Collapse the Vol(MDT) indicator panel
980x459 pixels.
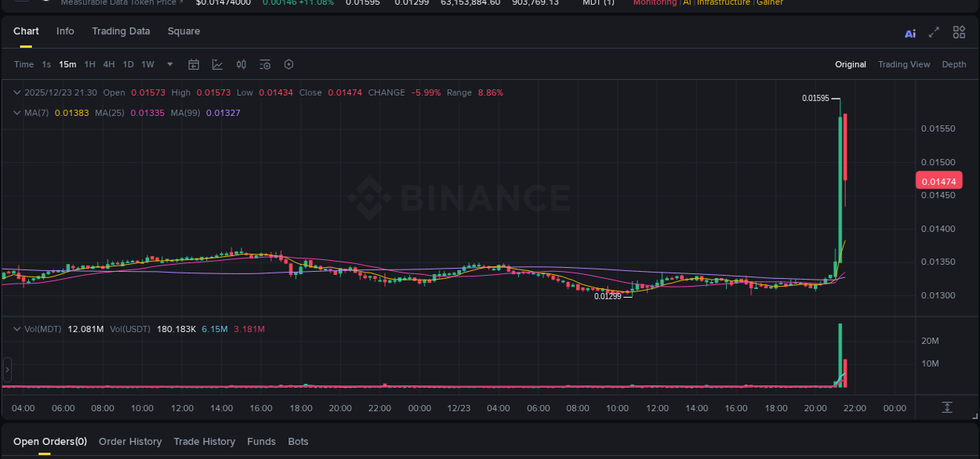pyautogui.click(x=16, y=329)
